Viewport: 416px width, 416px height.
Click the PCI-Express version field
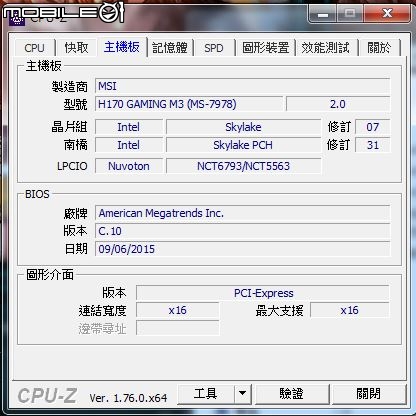263,293
